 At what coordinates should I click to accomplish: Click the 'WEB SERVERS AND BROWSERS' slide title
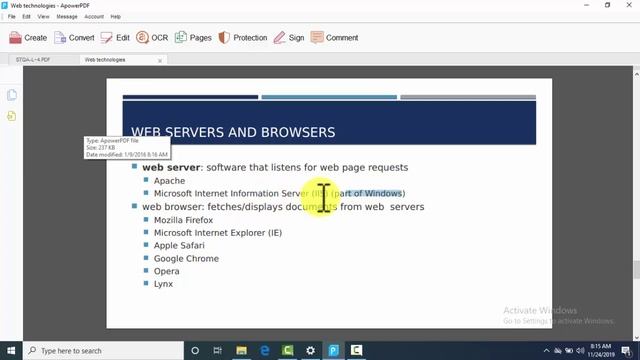pyautogui.click(x=233, y=132)
